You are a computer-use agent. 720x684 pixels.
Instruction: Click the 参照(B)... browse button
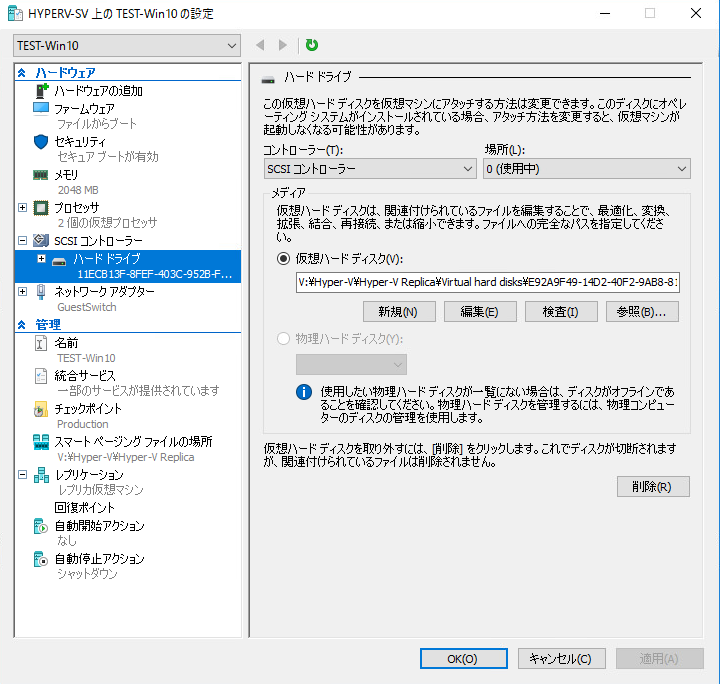click(x=642, y=312)
